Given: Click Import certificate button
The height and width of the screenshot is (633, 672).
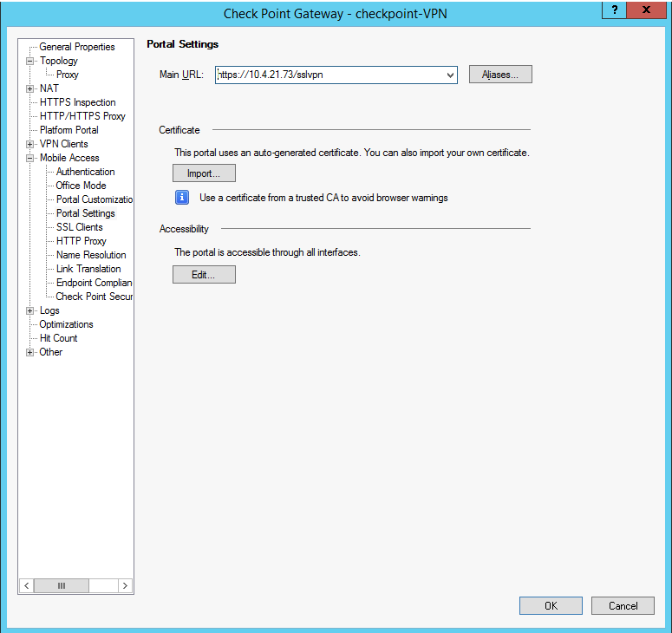Looking at the screenshot, I should (204, 173).
